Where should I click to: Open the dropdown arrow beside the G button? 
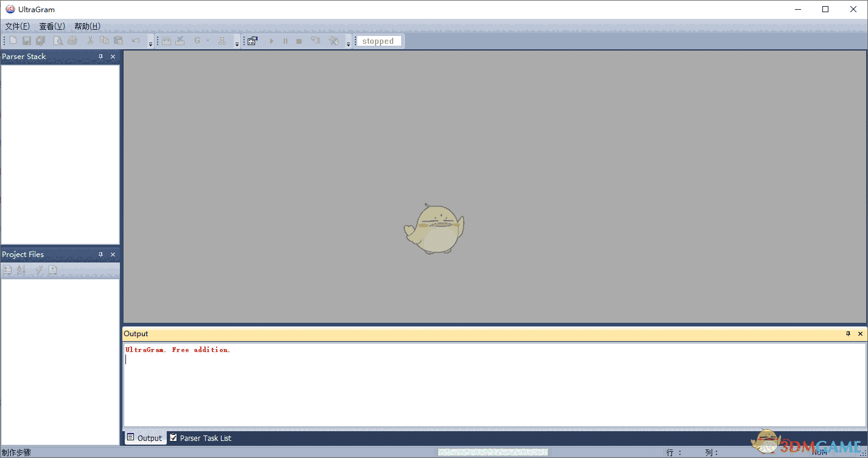[x=208, y=41]
